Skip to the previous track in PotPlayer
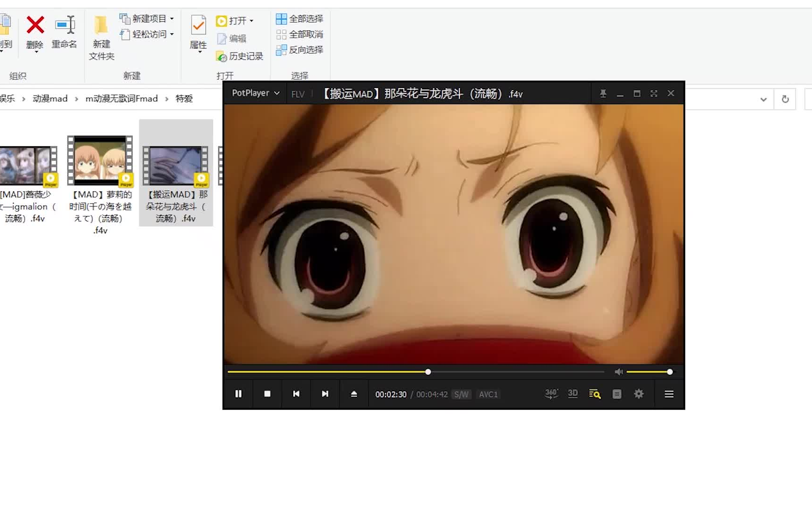The image size is (812, 508). [296, 394]
